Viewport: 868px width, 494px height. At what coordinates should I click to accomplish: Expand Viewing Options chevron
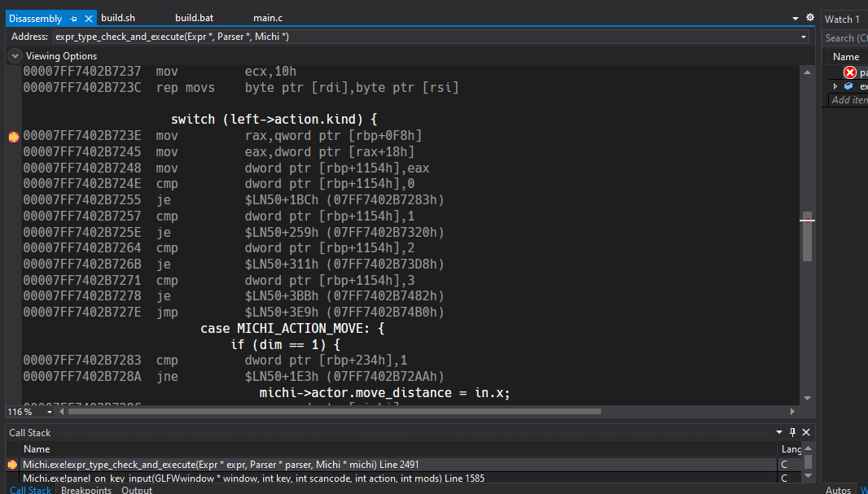point(15,56)
